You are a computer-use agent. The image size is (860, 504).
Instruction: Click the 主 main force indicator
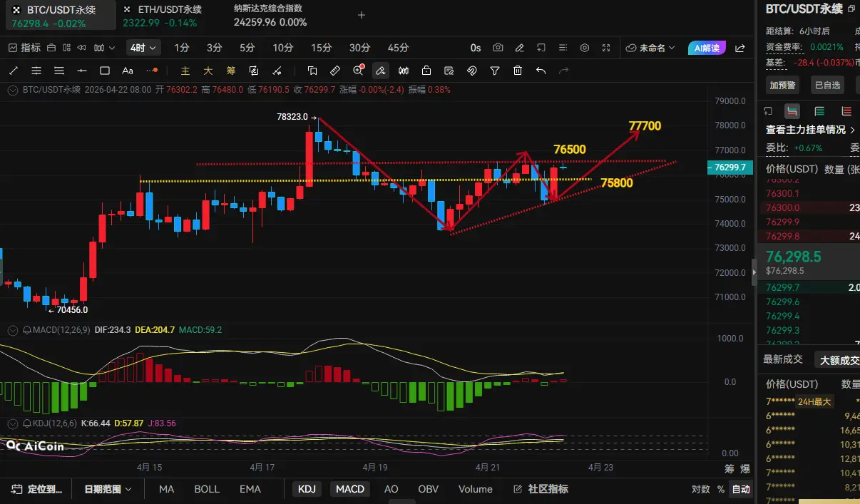185,71
